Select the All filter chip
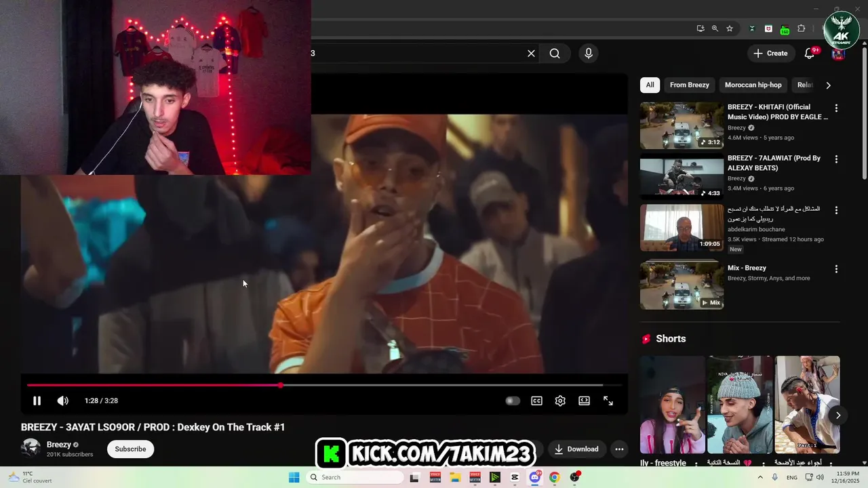The width and height of the screenshot is (868, 488). tap(650, 85)
